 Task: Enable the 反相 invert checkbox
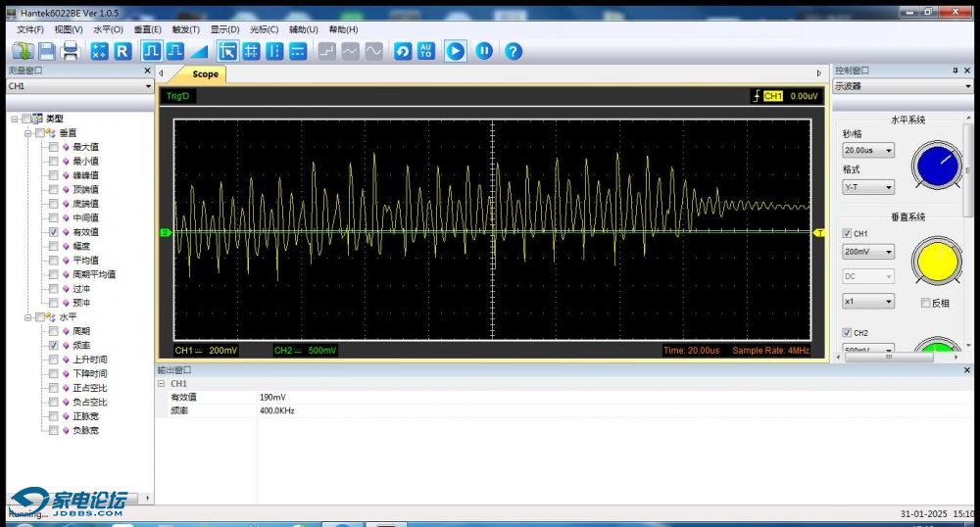926,303
